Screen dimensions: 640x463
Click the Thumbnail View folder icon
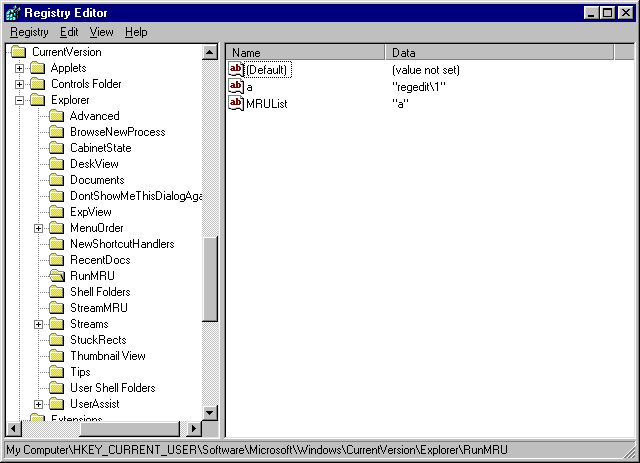(56, 356)
